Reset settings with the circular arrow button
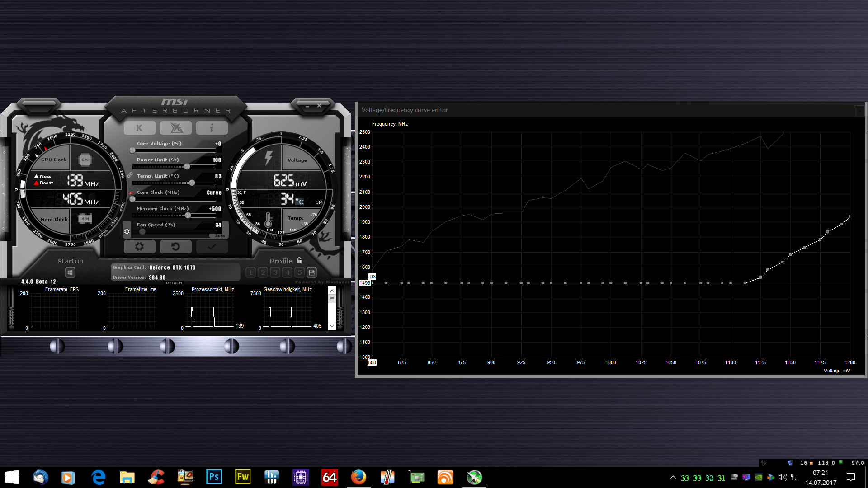 [x=176, y=247]
